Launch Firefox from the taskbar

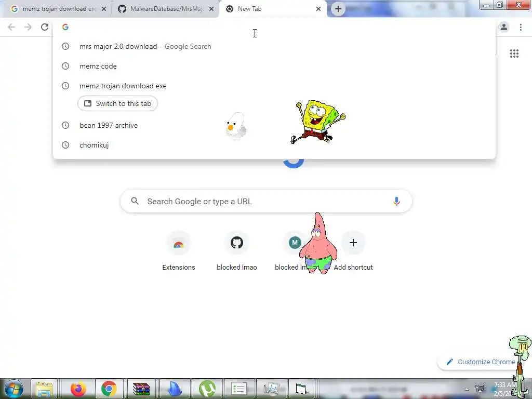pyautogui.click(x=78, y=389)
